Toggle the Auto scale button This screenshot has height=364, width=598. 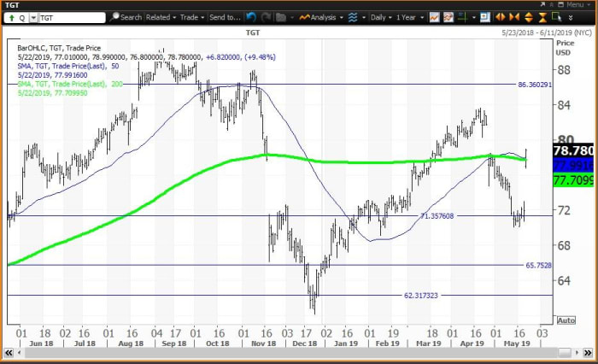[566, 320]
